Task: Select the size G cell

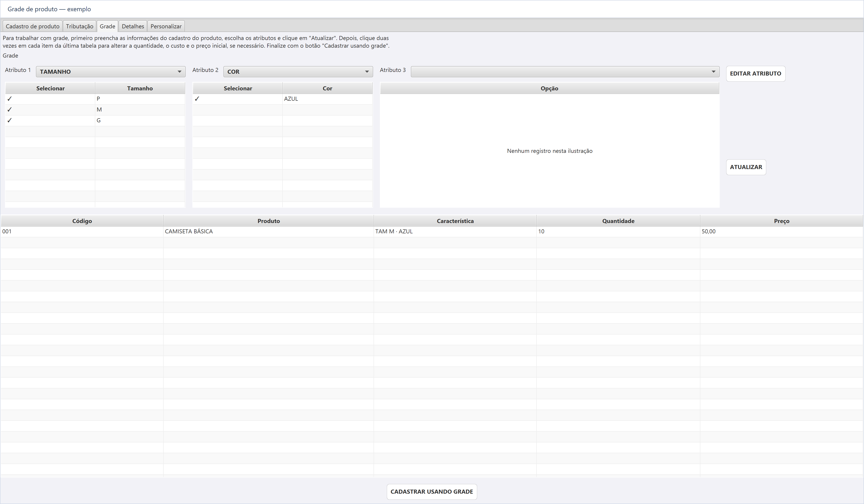Action: (140, 120)
